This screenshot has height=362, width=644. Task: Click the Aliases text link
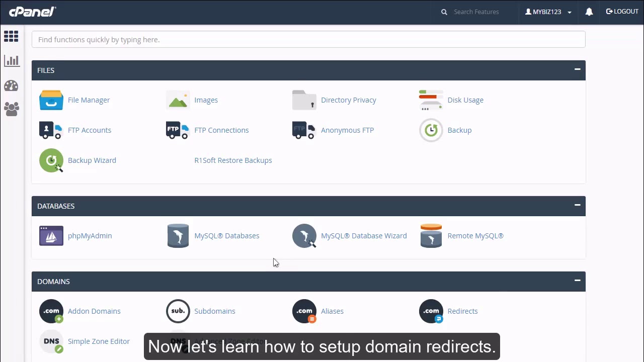pos(332,311)
